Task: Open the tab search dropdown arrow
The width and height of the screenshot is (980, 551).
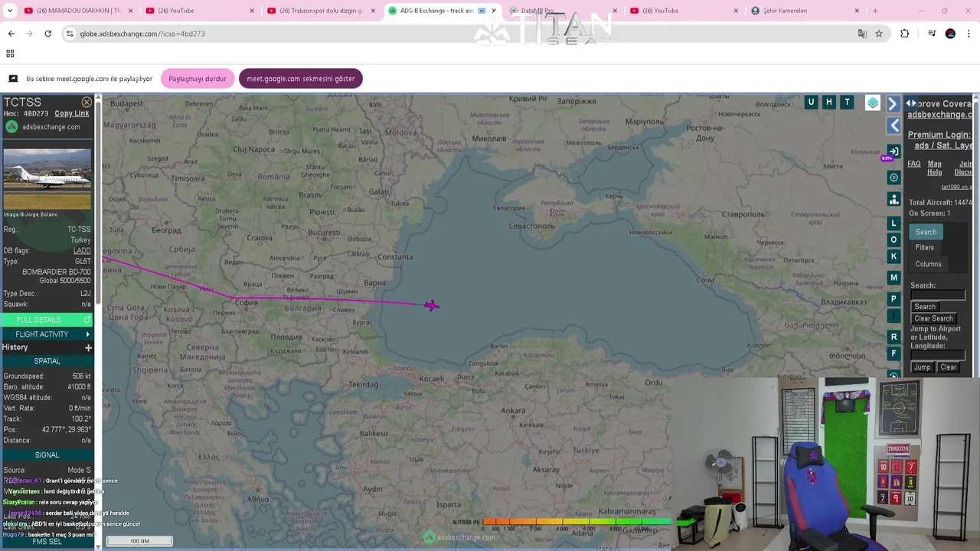Action: [x=8, y=11]
